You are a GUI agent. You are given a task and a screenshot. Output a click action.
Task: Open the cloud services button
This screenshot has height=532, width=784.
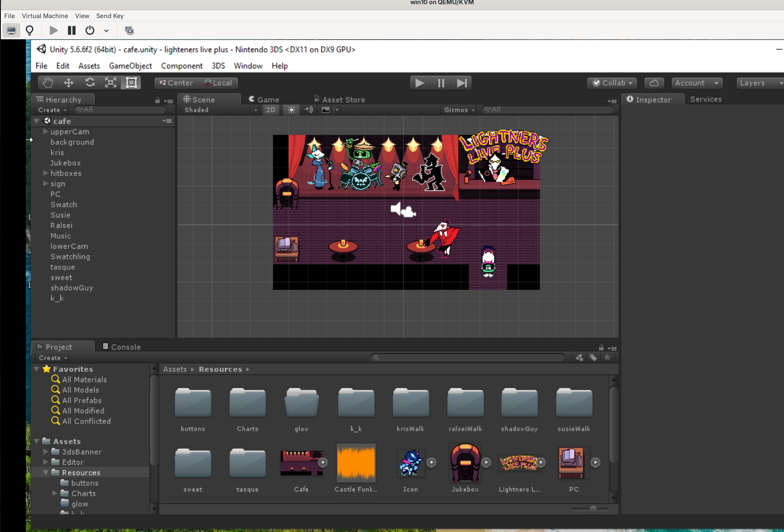(654, 83)
